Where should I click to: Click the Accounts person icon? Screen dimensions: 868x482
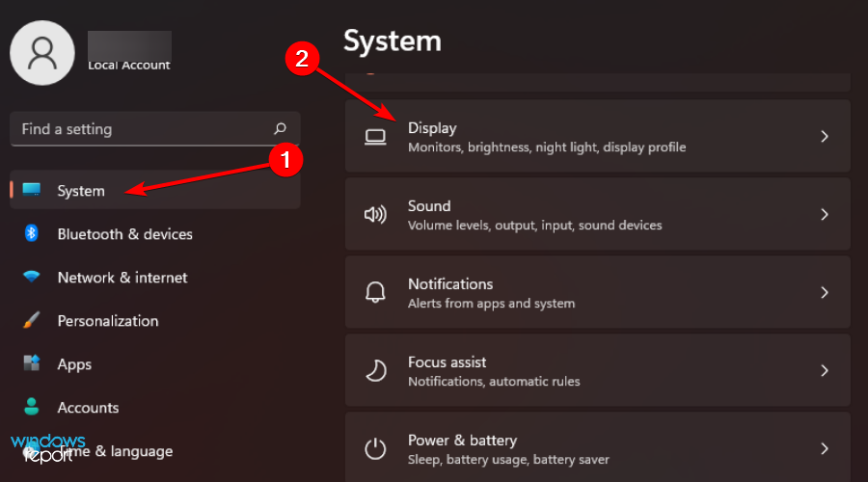coord(32,407)
